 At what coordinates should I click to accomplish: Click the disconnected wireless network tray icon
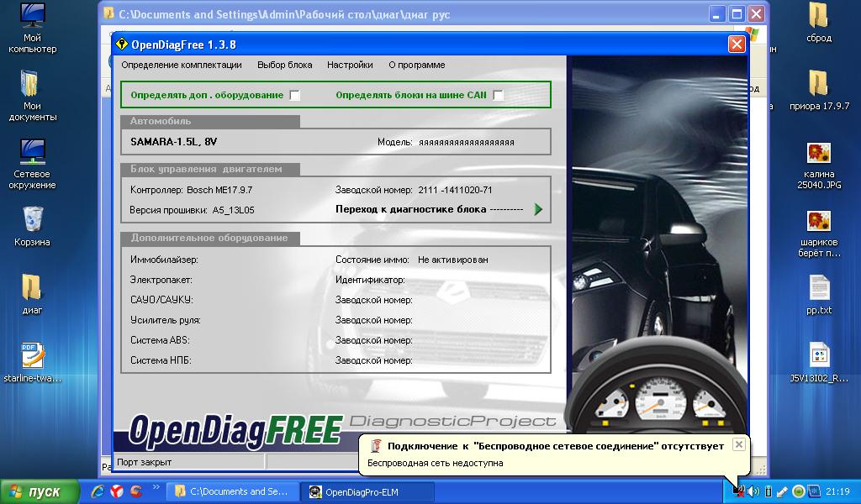point(739,492)
